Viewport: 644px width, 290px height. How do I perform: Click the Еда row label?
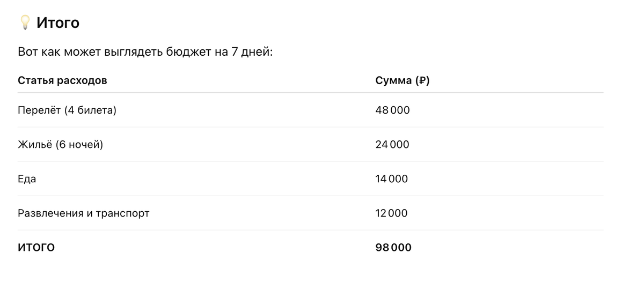click(27, 179)
